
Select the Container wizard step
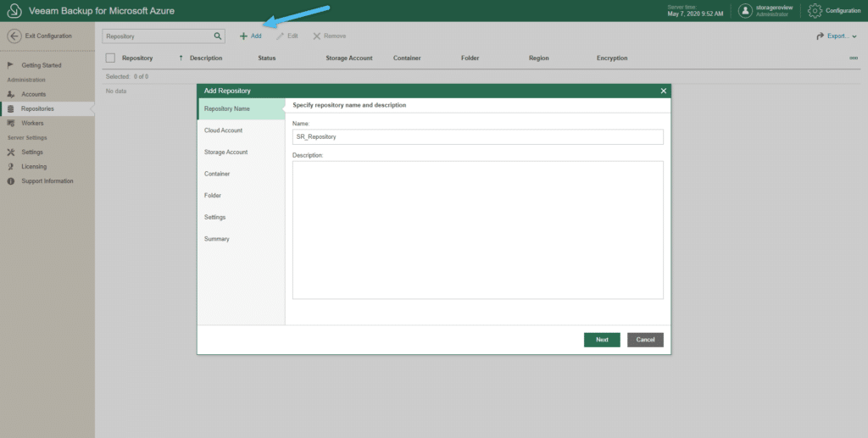(242, 174)
